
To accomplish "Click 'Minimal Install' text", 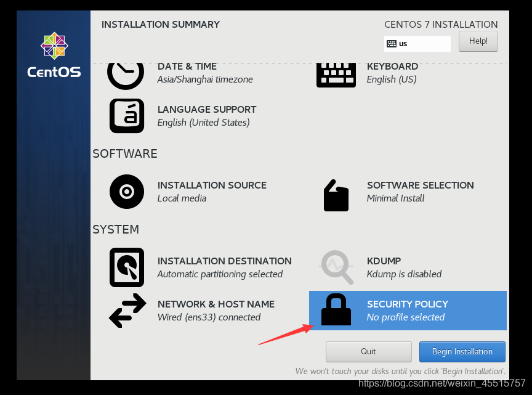I will (x=395, y=198).
